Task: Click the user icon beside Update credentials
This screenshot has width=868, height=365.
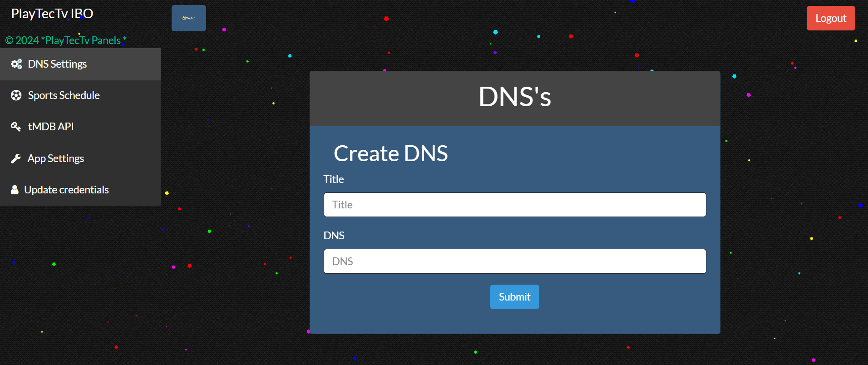Action: pos(15,190)
